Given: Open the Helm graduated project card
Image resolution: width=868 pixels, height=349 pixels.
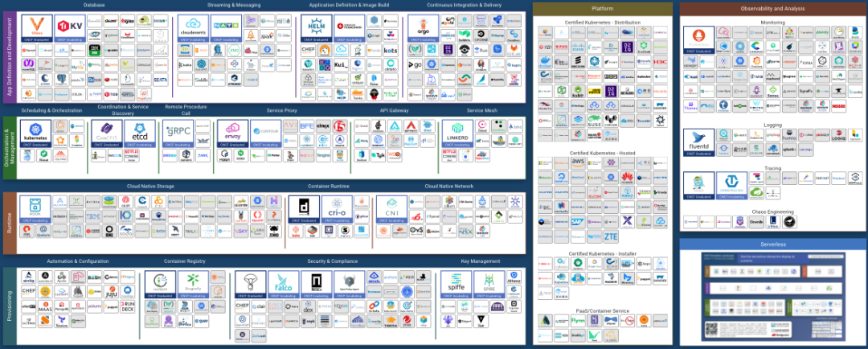Looking at the screenshot, I should [316, 27].
